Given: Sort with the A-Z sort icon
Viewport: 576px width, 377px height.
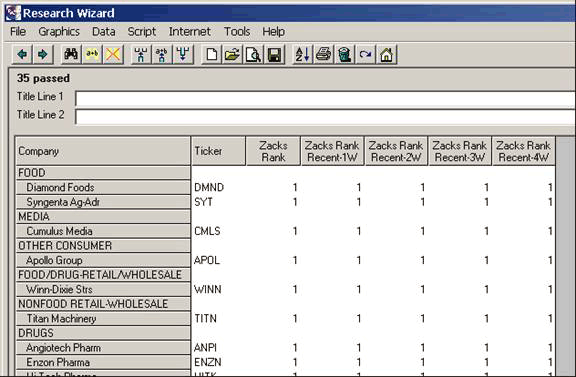Looking at the screenshot, I should tap(303, 55).
